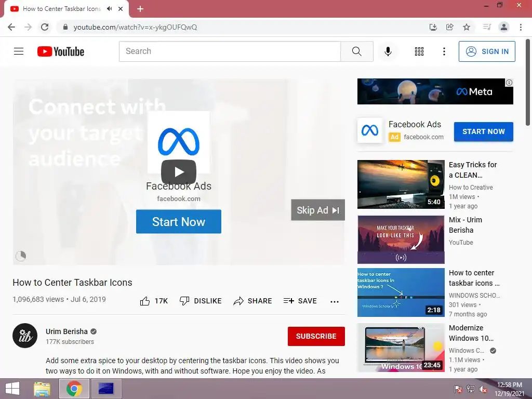Click Start Now on video ad overlay
Viewport: 532px width, 399px height.
point(179,221)
